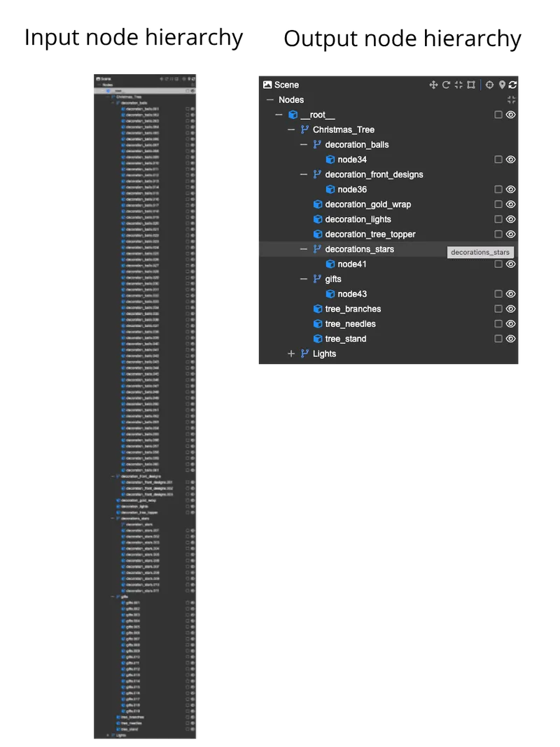Click the crosshair target icon in Scene toolbar
This screenshot has width=560, height=747.
click(x=489, y=85)
